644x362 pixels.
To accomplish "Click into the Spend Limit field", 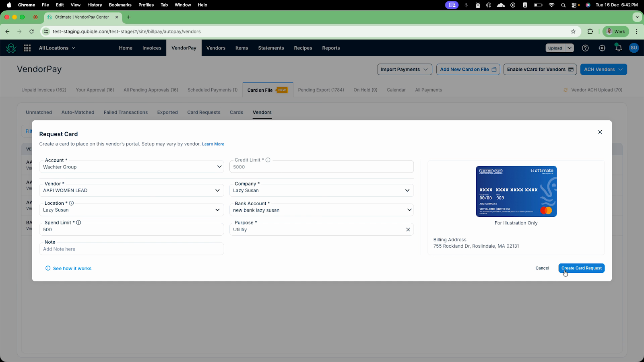I will coord(132,229).
